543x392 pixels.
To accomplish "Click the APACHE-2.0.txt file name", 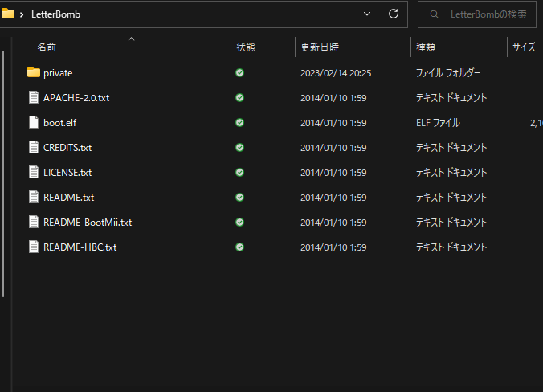I will coord(76,98).
